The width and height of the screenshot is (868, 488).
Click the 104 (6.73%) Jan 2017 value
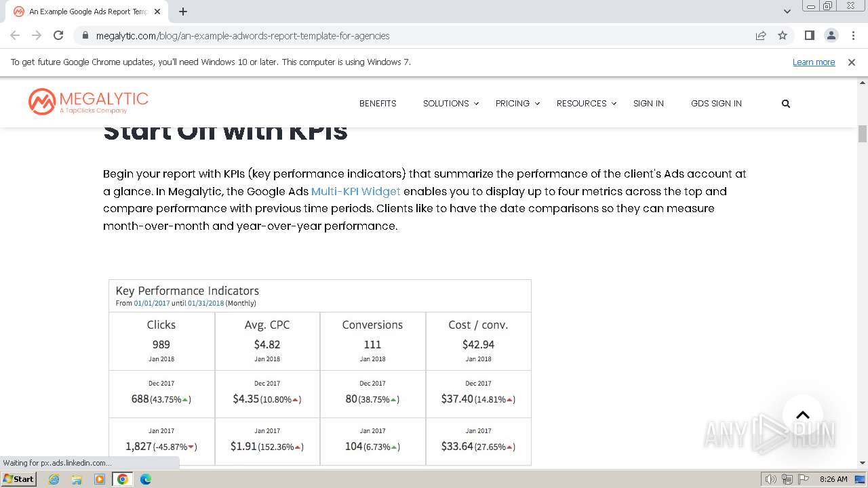tap(372, 447)
